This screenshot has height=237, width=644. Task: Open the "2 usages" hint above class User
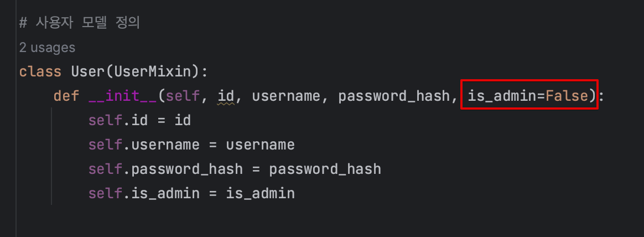click(47, 48)
